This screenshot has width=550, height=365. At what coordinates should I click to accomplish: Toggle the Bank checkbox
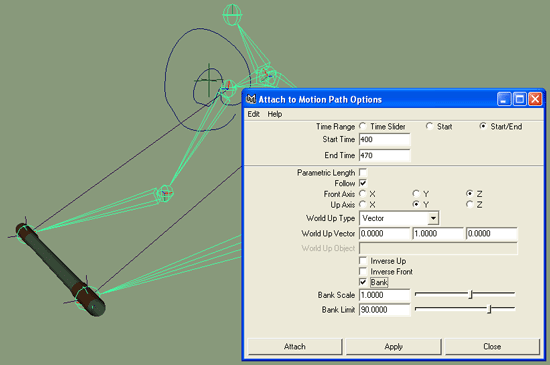click(363, 282)
